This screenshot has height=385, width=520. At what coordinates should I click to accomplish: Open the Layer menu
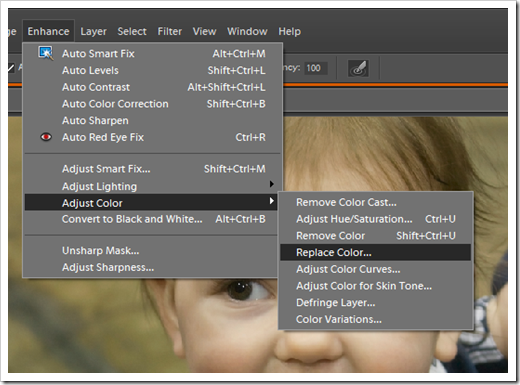tap(93, 31)
